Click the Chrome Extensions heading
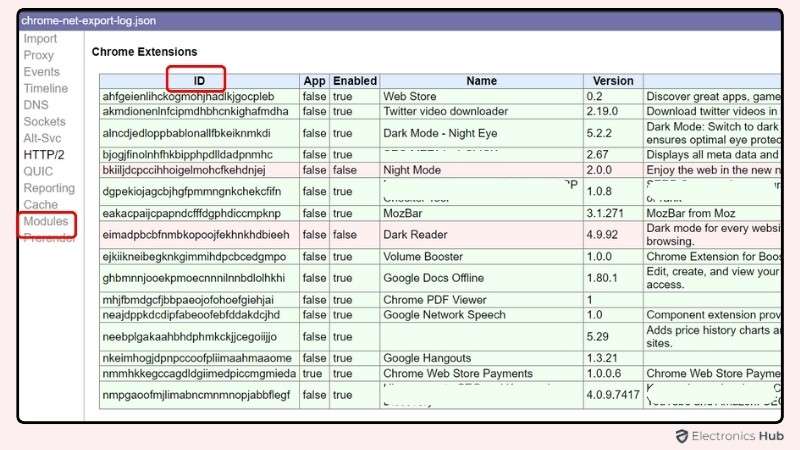The width and height of the screenshot is (800, 450). click(144, 52)
